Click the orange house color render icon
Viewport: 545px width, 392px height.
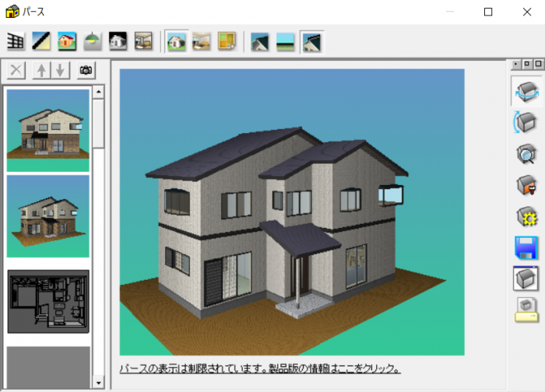pyautogui.click(x=67, y=41)
